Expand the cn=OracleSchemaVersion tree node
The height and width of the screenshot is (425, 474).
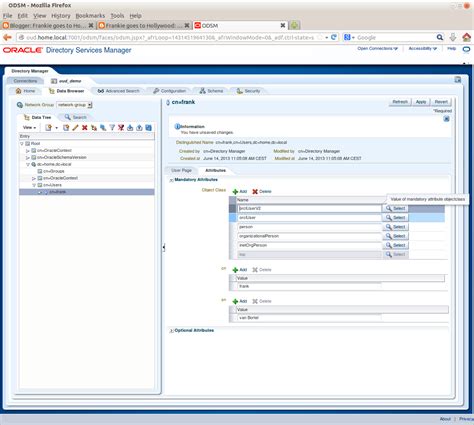tap(28, 157)
